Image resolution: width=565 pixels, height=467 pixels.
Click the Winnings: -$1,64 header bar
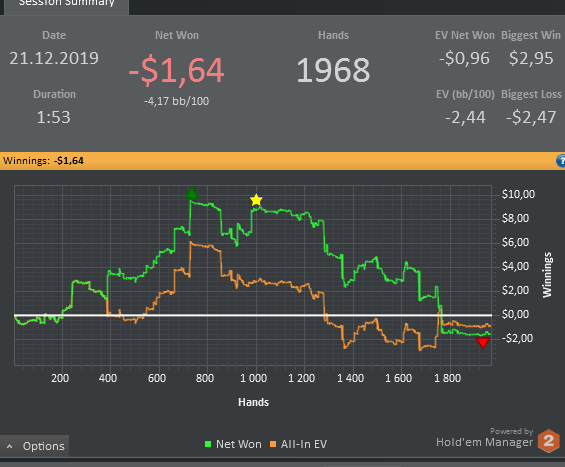point(282,161)
